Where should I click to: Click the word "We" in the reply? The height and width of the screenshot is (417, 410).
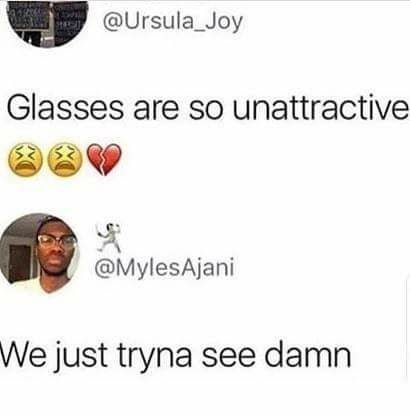coord(21,354)
